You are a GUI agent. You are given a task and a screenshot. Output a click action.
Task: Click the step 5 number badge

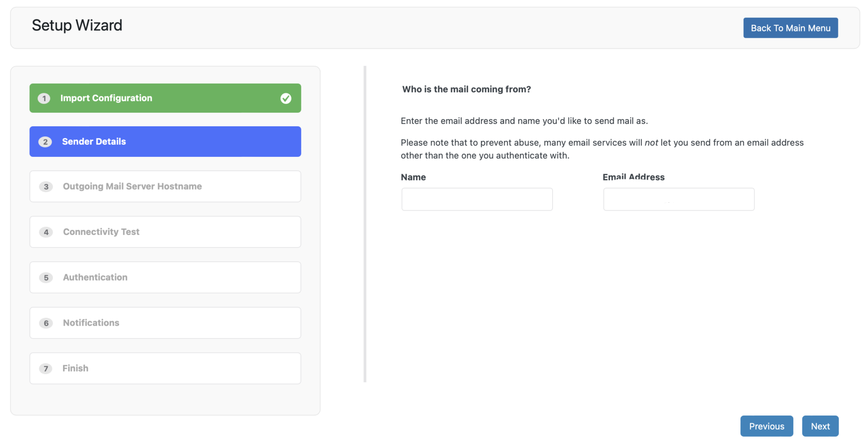point(46,278)
